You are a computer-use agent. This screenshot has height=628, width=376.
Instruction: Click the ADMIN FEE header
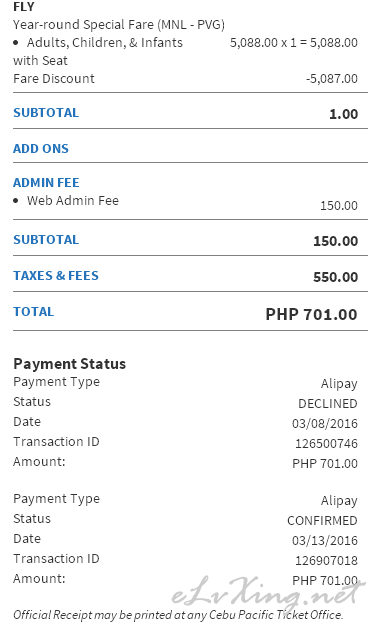click(46, 183)
